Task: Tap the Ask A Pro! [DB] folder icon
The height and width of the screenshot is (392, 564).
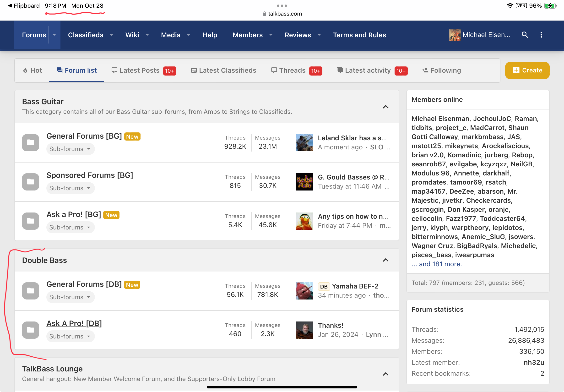Action: [30, 330]
